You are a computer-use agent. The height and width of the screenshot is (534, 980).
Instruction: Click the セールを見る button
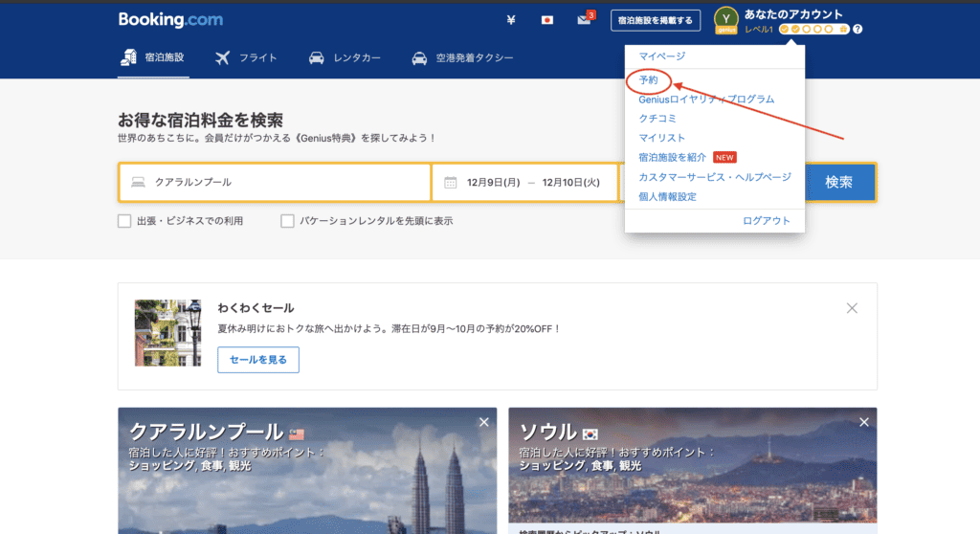[258, 360]
